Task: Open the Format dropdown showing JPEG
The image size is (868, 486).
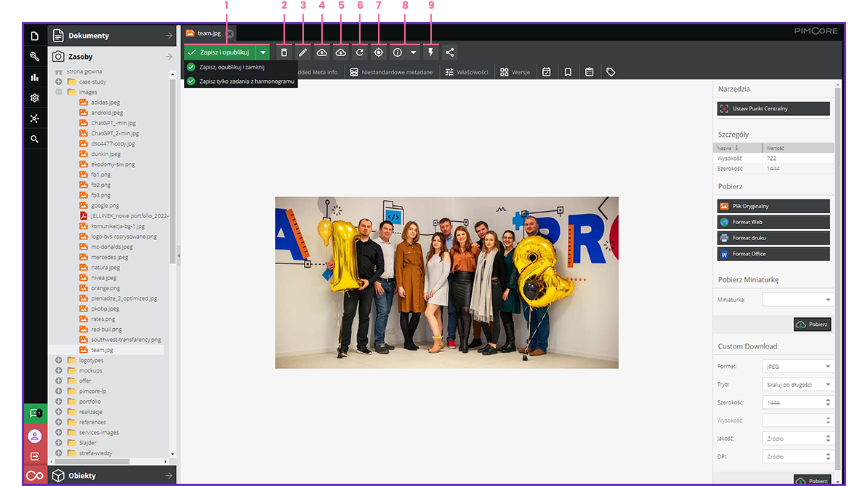Action: [x=797, y=366]
